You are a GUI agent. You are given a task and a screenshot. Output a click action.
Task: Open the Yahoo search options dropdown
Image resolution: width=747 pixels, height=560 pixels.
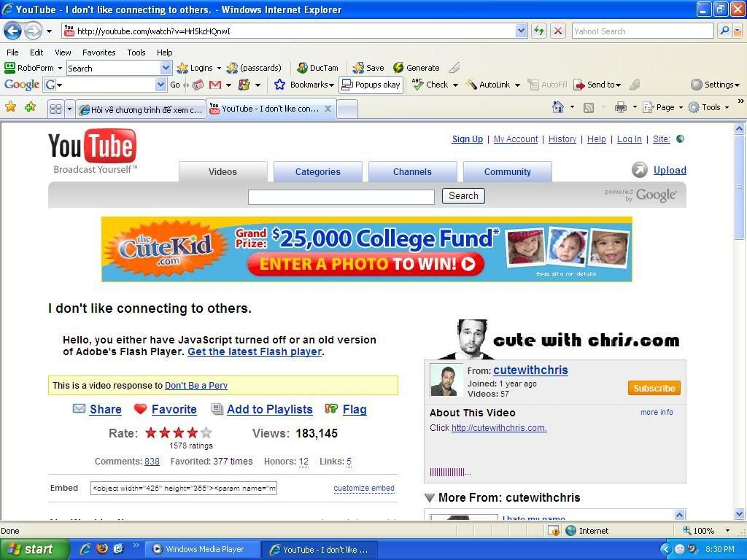tap(738, 31)
